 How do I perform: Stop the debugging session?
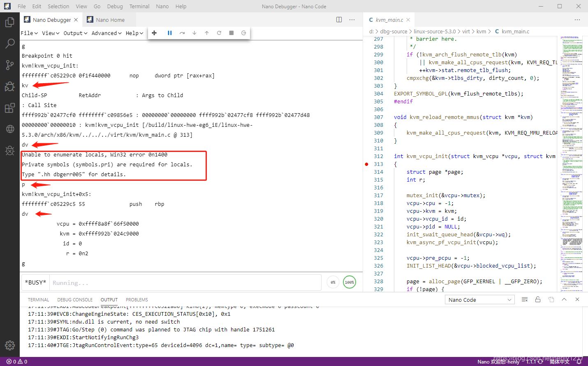(231, 33)
